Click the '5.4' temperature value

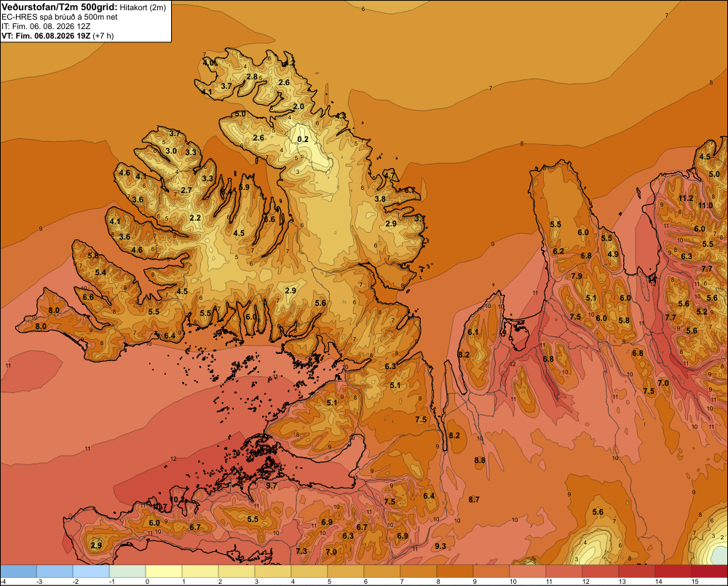pyautogui.click(x=100, y=272)
